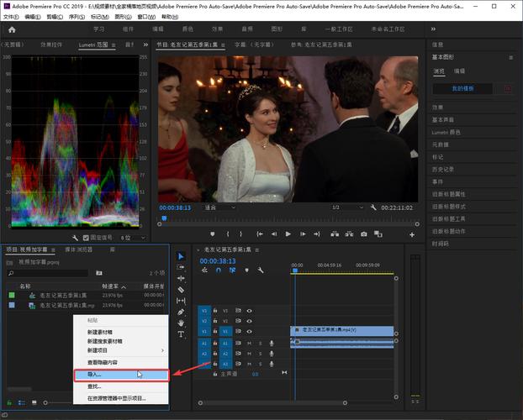This screenshot has height=420, width=523.
Task: Toggle Linked Selection in timeline
Action: [x=232, y=270]
